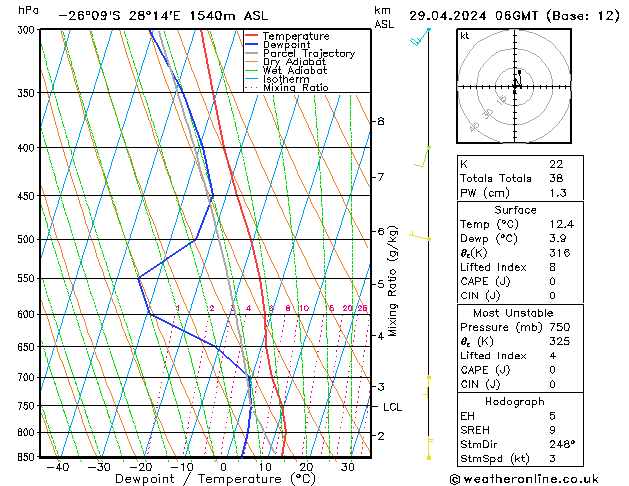629x486 pixels.
Task: Click the 8 km altitude tick label
Action: 381,121
